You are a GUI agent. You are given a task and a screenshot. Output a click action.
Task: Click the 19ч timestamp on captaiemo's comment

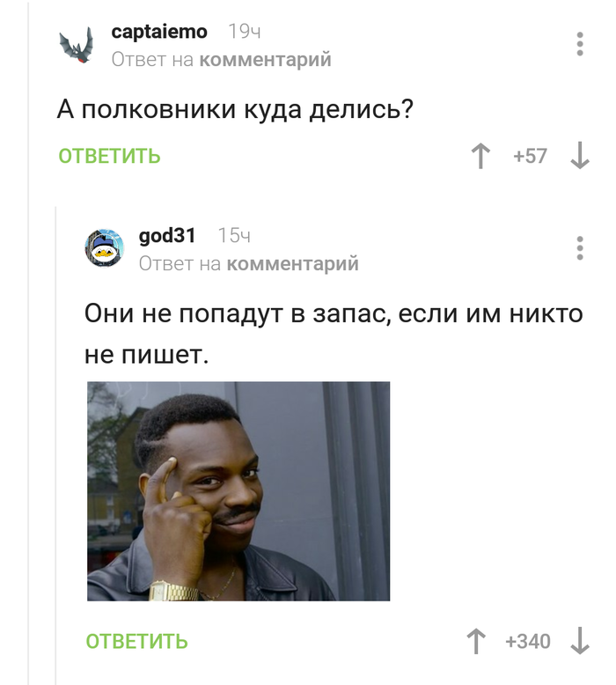click(x=245, y=32)
